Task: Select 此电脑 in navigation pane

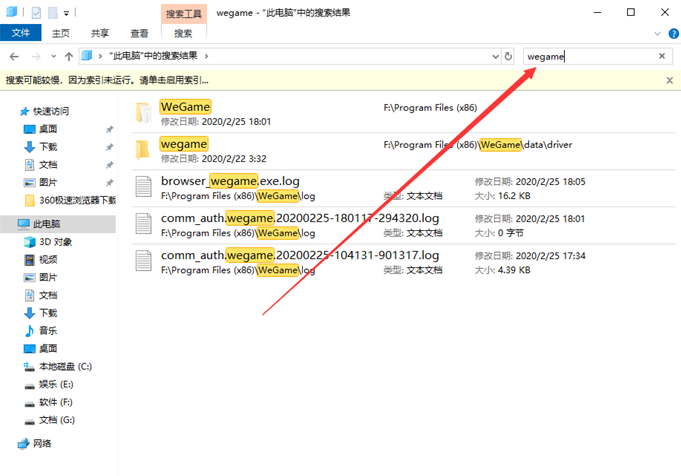Action: click(46, 224)
